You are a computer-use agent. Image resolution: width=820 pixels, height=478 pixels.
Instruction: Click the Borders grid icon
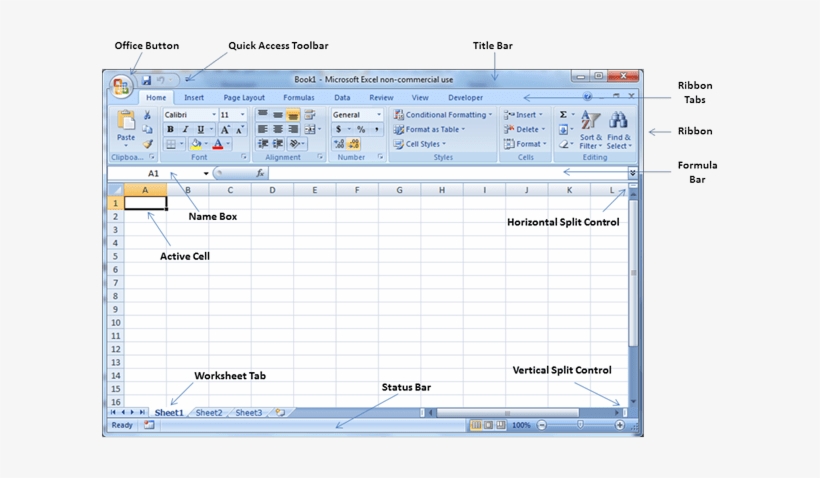[170, 144]
